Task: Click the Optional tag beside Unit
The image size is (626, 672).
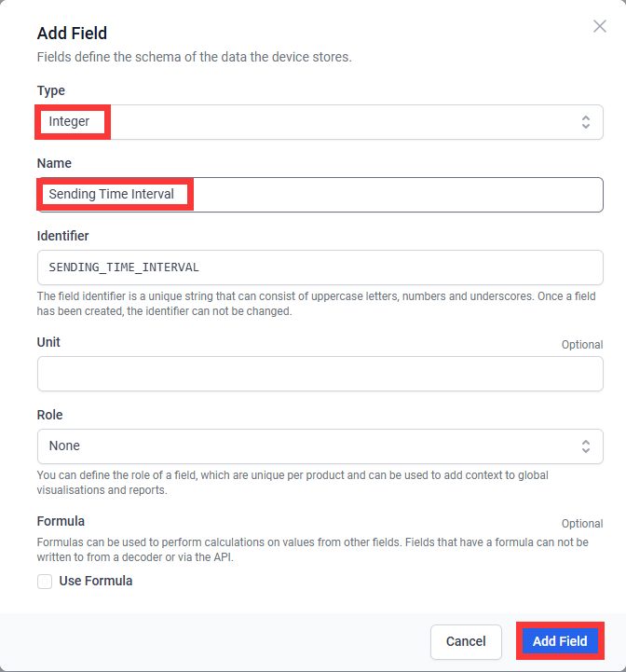Action: tap(582, 345)
